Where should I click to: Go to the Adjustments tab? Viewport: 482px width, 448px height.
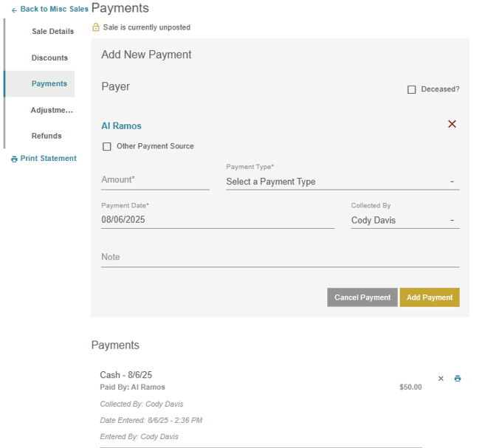[x=52, y=110]
